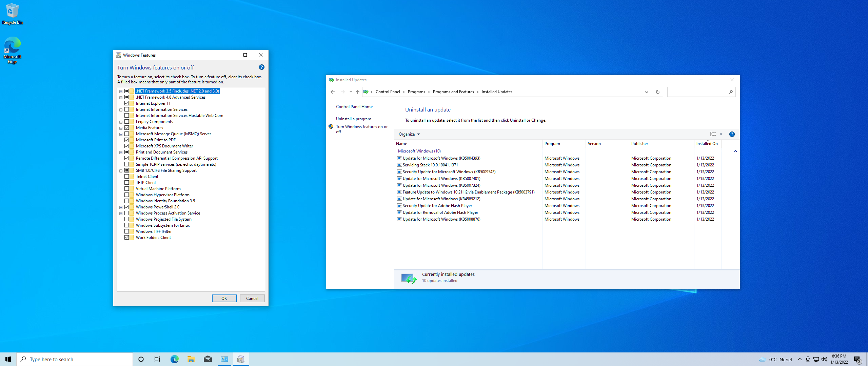868x366 pixels.
Task: Click Cancel in Windows Features
Action: point(252,299)
